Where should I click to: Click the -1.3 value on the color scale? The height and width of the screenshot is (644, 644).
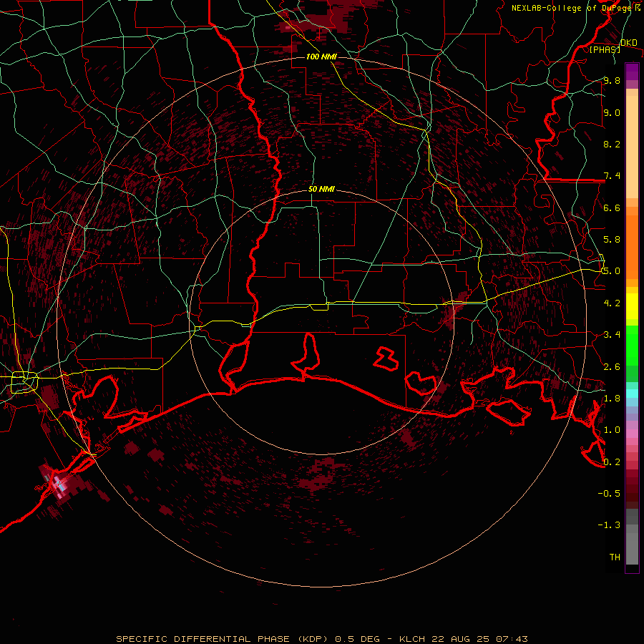[609, 525]
